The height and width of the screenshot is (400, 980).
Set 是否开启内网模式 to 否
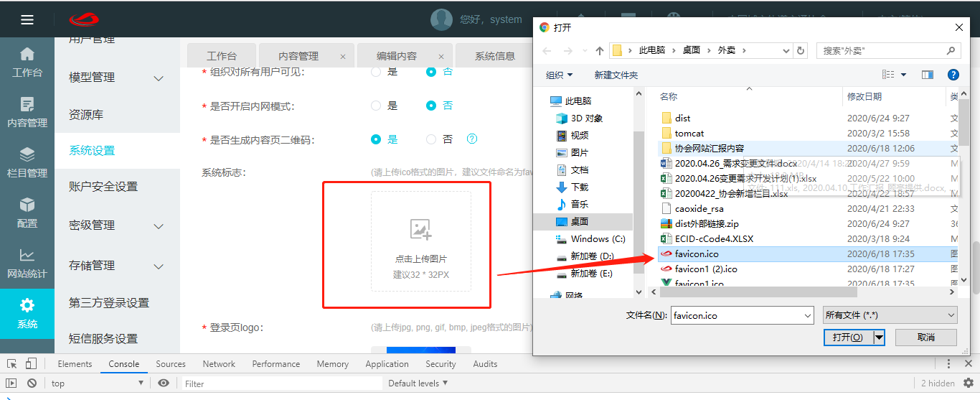click(431, 106)
